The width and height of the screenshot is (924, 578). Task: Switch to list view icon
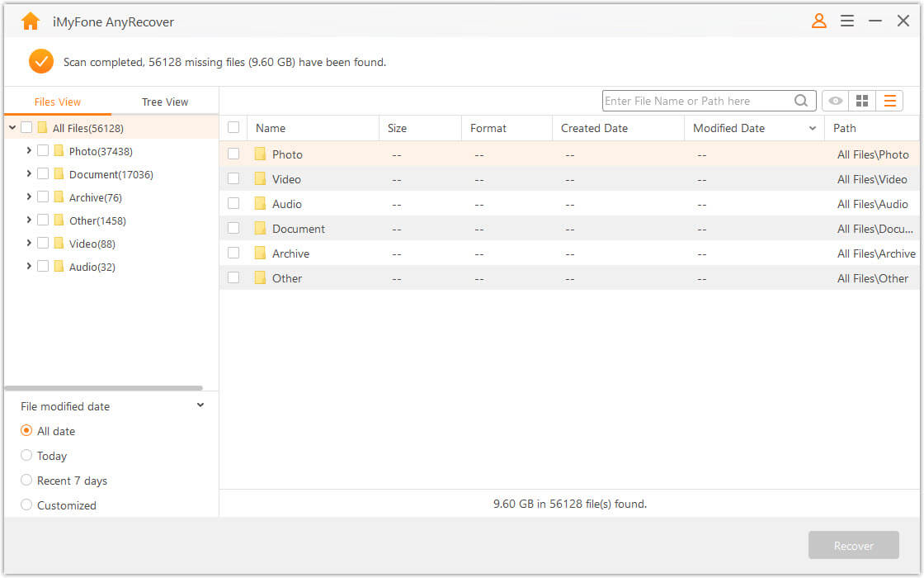(x=889, y=101)
